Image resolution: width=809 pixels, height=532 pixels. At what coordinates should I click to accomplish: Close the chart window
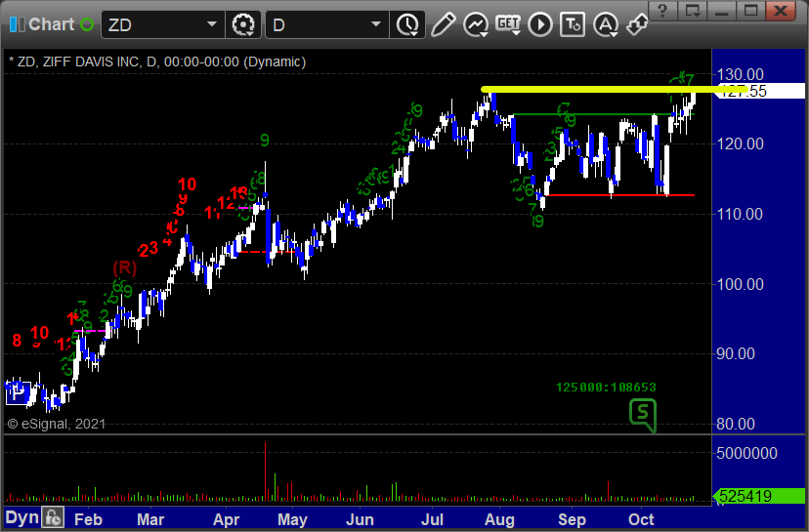click(781, 11)
